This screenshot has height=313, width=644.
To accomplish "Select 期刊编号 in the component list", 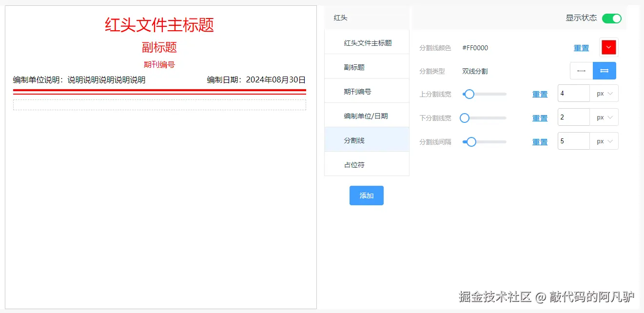I will (367, 92).
